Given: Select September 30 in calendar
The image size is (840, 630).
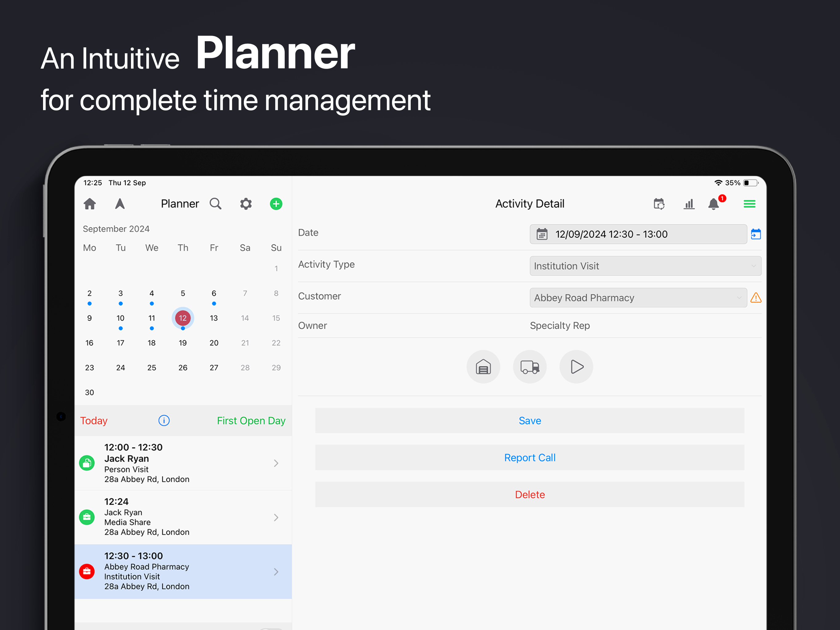Looking at the screenshot, I should 89,392.
